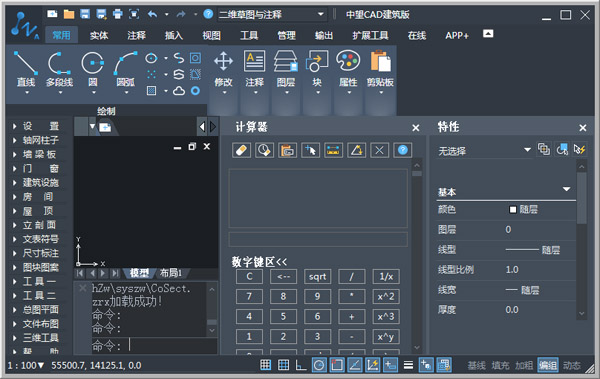Open the 1:100 scale dropdown
600x379 pixels.
[x=26, y=366]
